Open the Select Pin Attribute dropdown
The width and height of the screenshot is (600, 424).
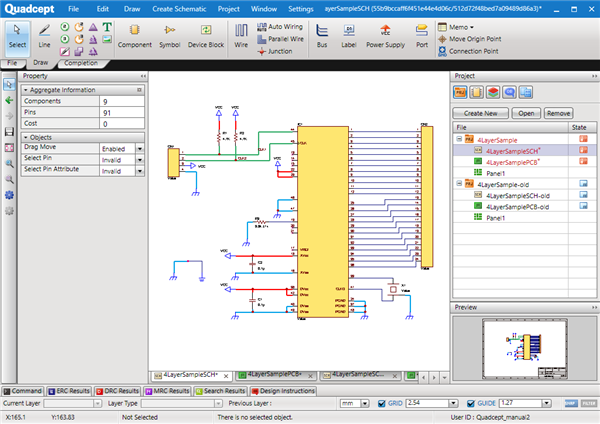pyautogui.click(x=140, y=171)
